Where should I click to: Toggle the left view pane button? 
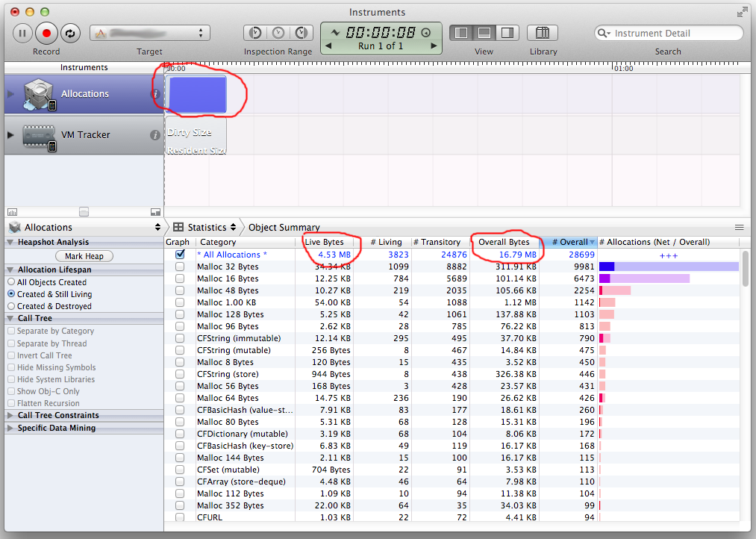click(461, 33)
